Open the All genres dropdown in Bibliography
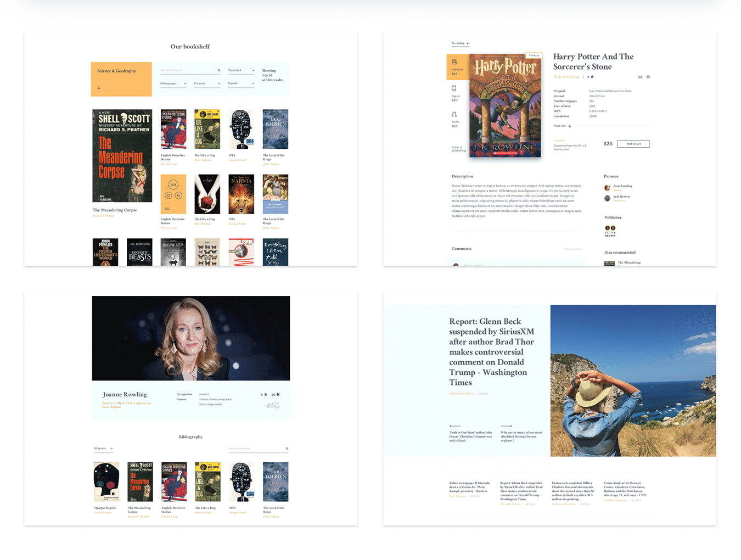This screenshot has height=560, width=741. coord(103,449)
